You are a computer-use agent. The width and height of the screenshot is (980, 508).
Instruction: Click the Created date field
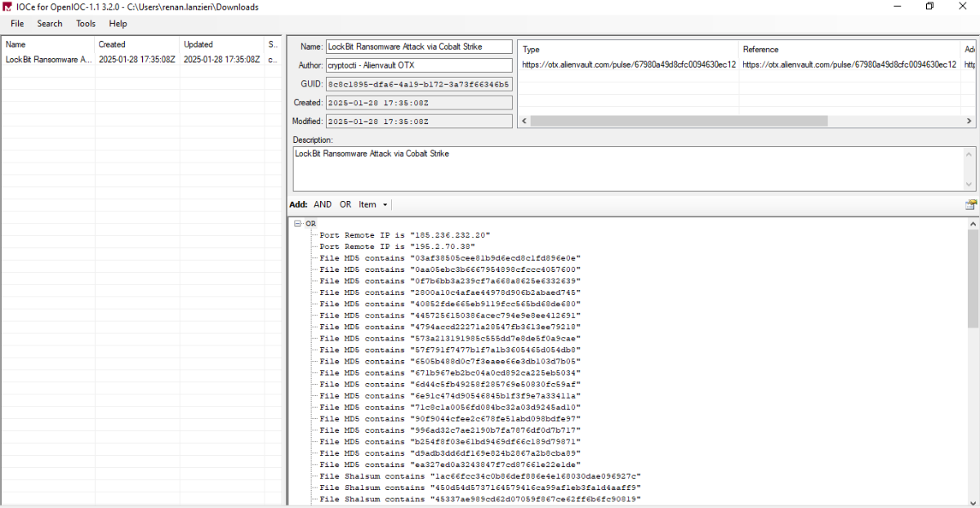(x=419, y=103)
